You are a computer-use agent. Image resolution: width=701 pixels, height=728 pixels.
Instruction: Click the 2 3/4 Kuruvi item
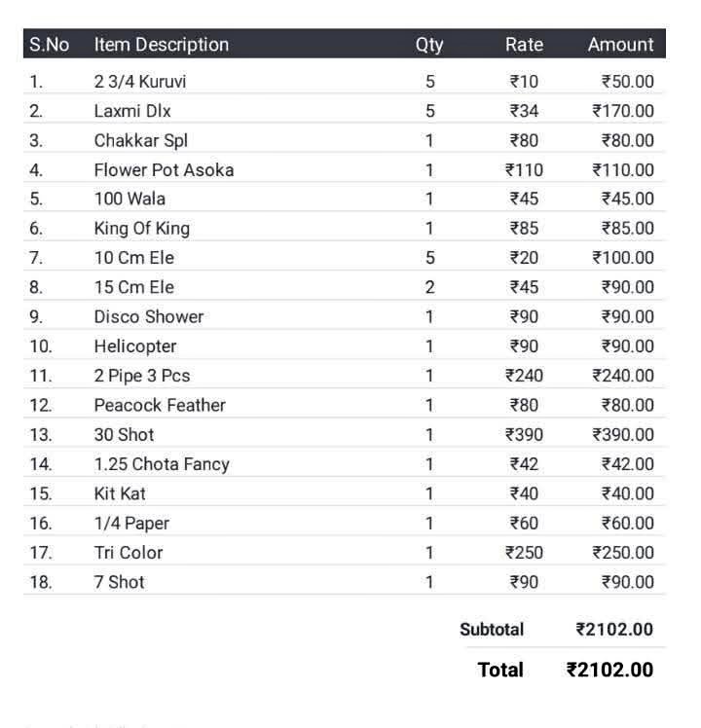[140, 82]
